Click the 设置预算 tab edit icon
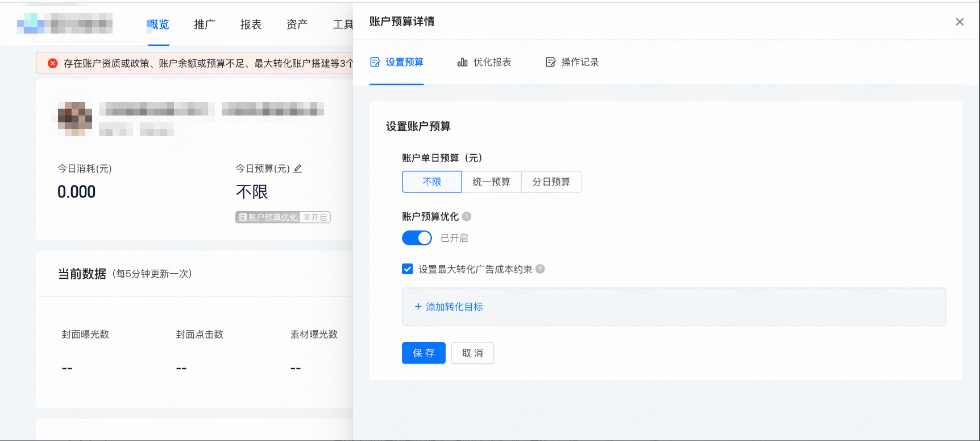The width and height of the screenshot is (980, 441). pos(375,62)
